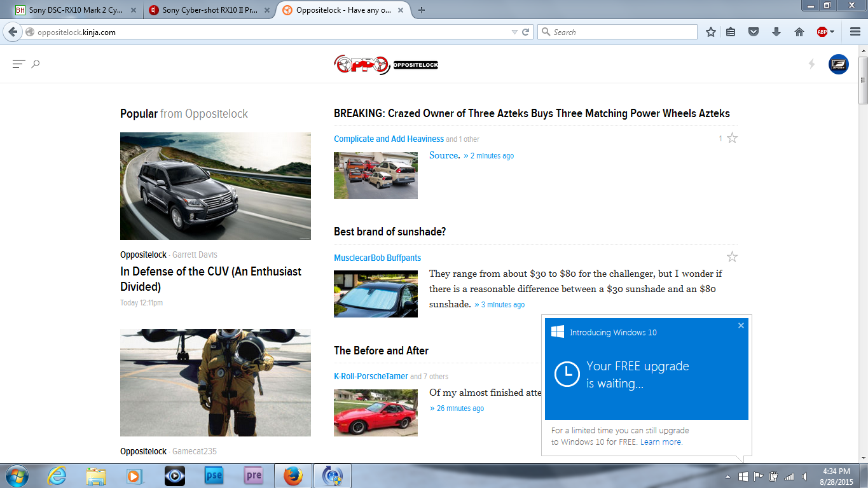The width and height of the screenshot is (868, 488).
Task: Open the Windows Start orb
Action: [17, 476]
